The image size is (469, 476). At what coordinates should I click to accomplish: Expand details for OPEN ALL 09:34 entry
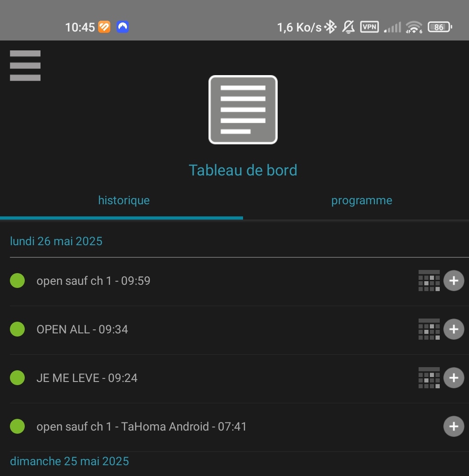[x=454, y=329]
